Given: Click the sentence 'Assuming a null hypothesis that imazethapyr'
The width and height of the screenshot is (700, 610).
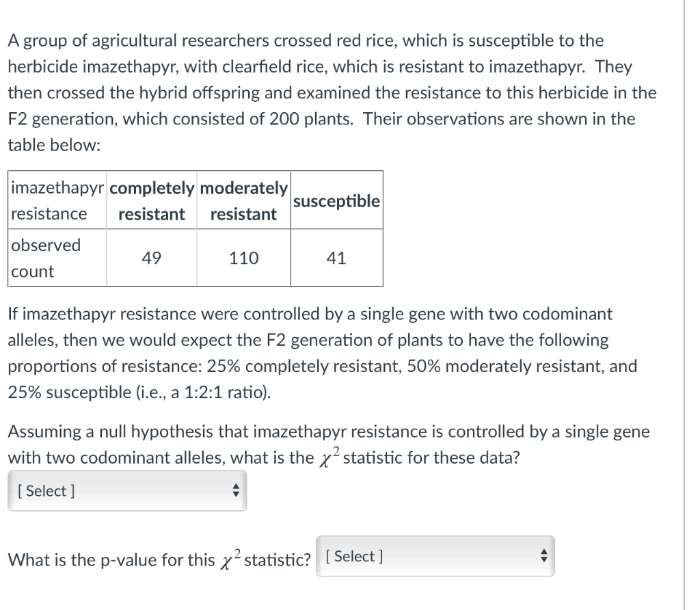Looking at the screenshot, I should click(329, 445).
